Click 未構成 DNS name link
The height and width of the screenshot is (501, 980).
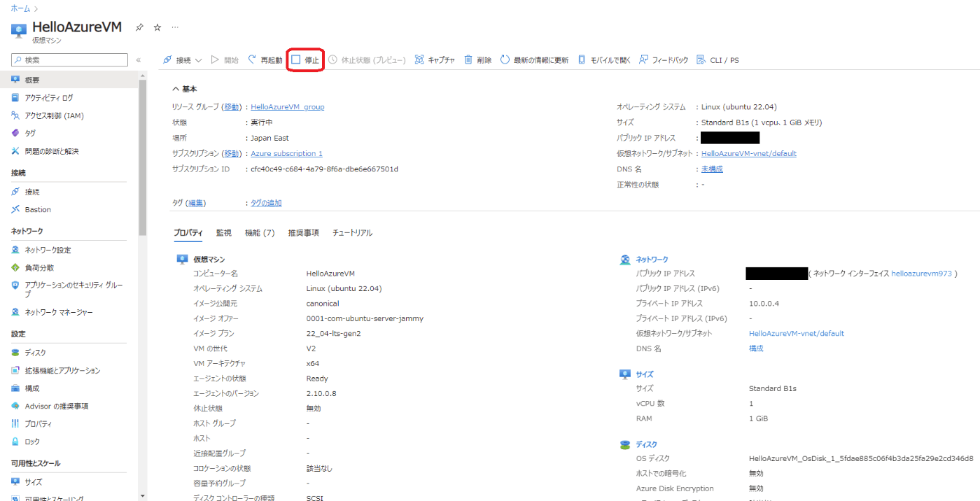click(712, 169)
